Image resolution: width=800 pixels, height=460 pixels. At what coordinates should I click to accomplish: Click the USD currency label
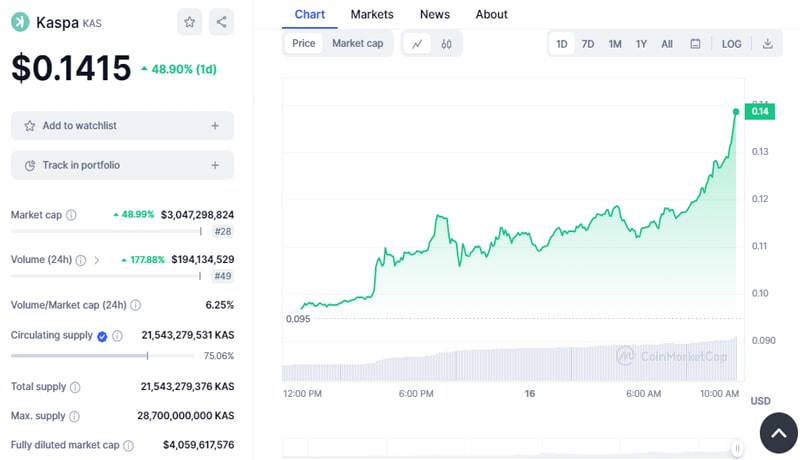point(760,401)
